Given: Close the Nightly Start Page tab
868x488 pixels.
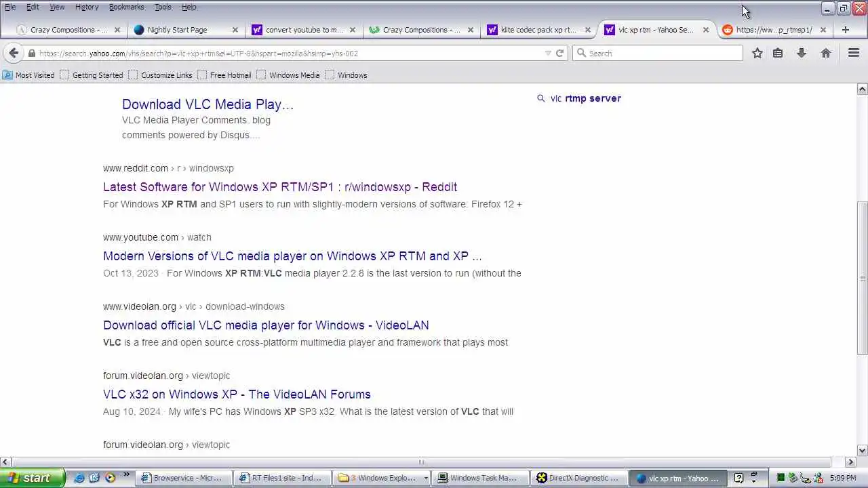Looking at the screenshot, I should coord(235,30).
